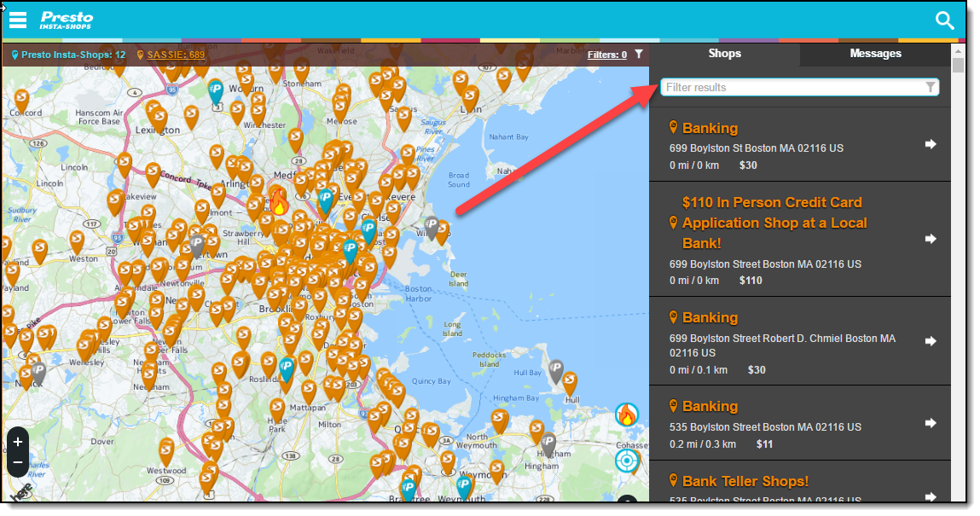Click address 699 Boylston Street Robert D. Chmiel
980x516 pixels.
(782, 345)
